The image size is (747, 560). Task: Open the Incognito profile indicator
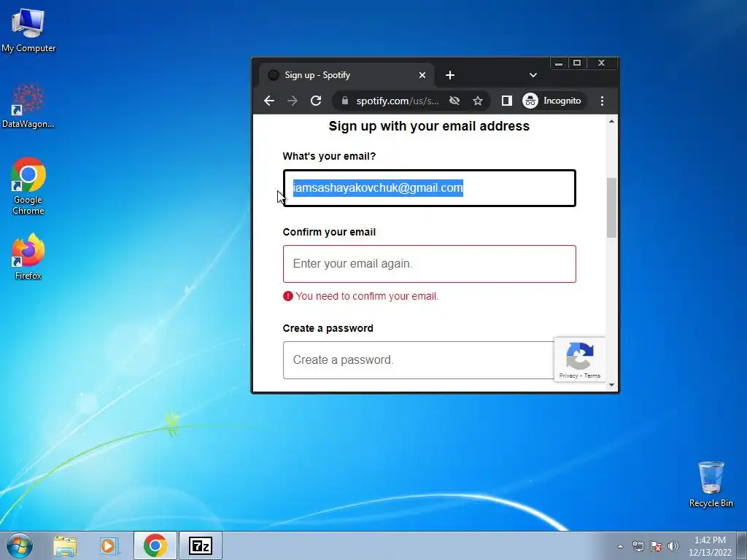point(553,101)
